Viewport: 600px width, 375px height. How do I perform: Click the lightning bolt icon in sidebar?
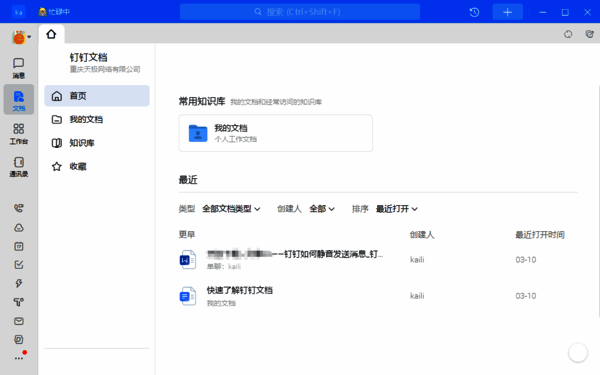coord(19,283)
